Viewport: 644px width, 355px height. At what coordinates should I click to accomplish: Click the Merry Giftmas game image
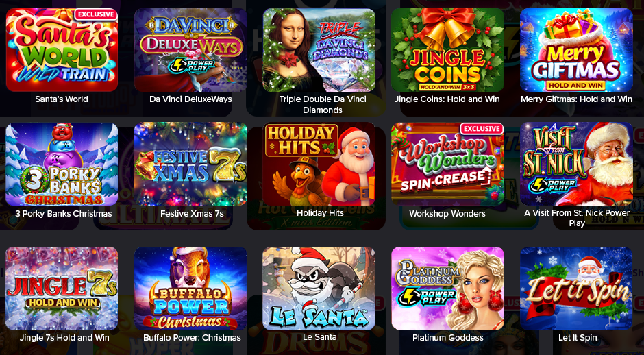tap(576, 50)
